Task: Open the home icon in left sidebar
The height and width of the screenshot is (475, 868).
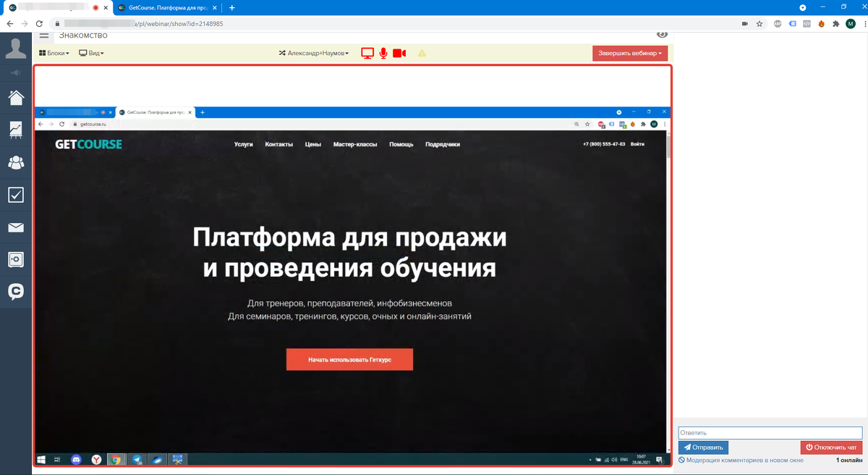Action: tap(15, 97)
